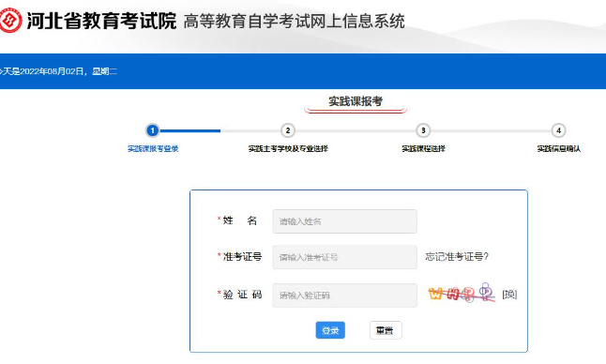Click the captcha image to refresh

(462, 293)
